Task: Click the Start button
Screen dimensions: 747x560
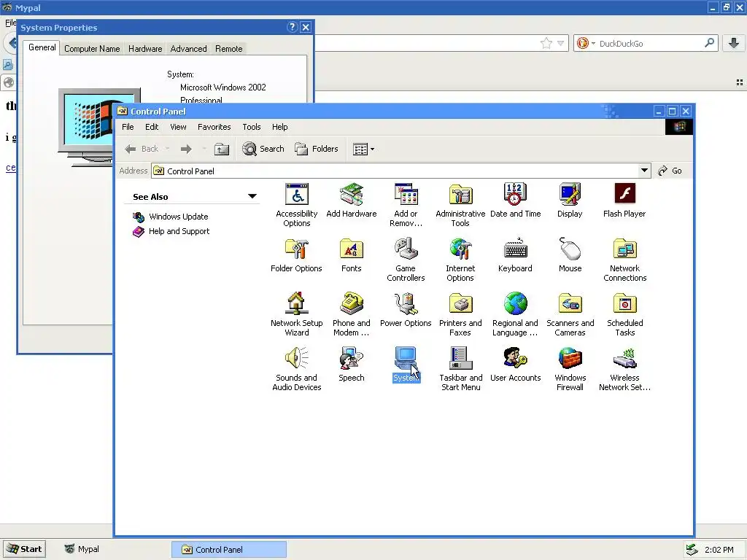Action: tap(24, 549)
